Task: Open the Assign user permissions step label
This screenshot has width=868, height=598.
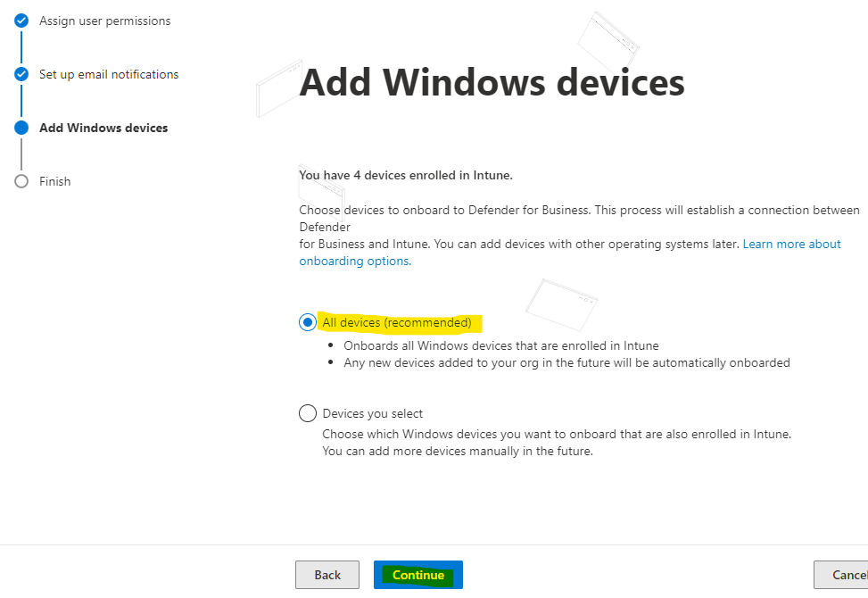Action: point(104,21)
